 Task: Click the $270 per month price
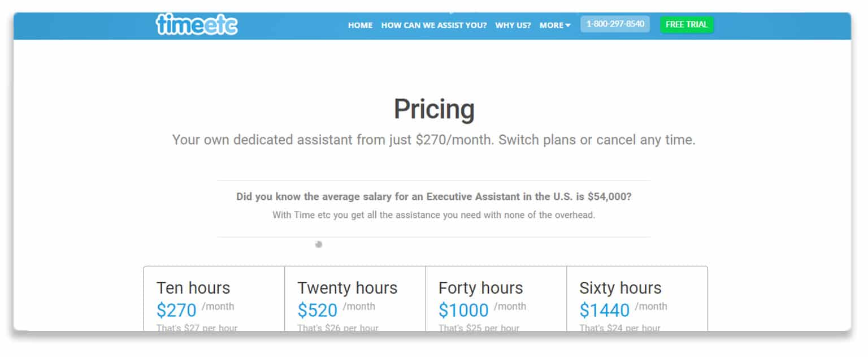[176, 310]
